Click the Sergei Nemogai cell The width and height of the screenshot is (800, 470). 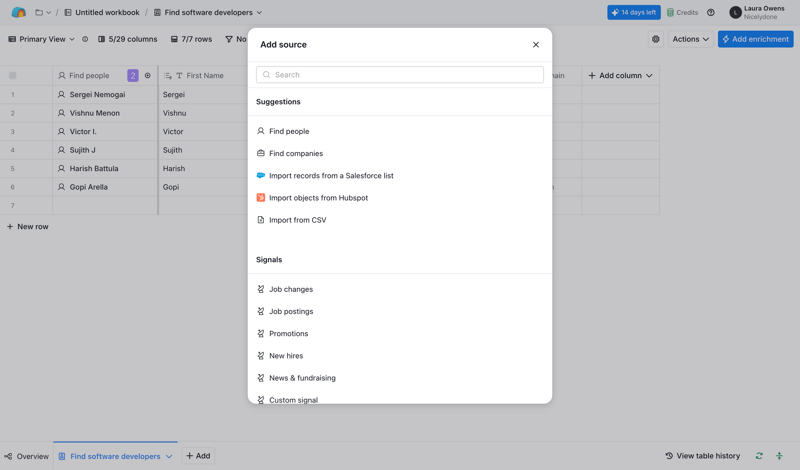pyautogui.click(x=105, y=94)
